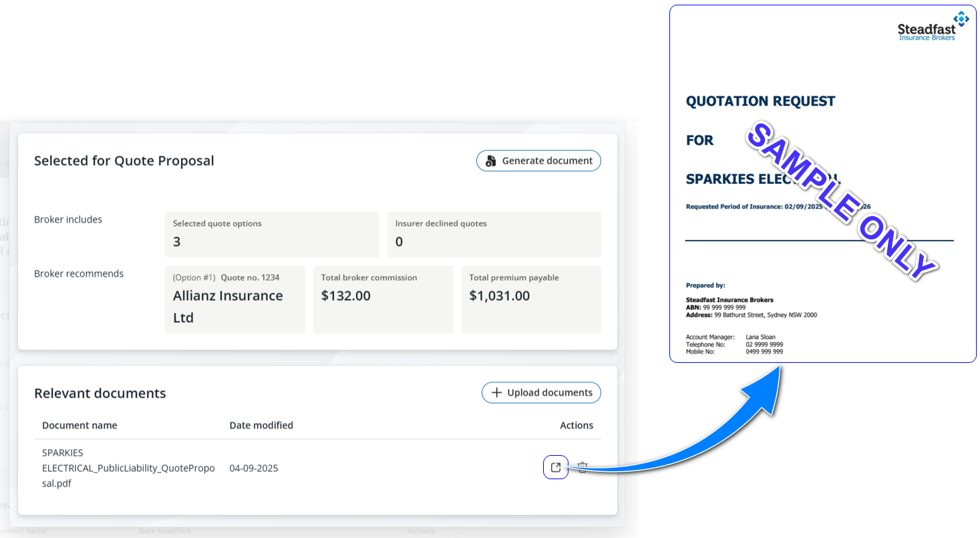Viewport: 980px width, 538px height.
Task: Click the Mobile No 0499 999 999 line
Action: [x=735, y=352]
